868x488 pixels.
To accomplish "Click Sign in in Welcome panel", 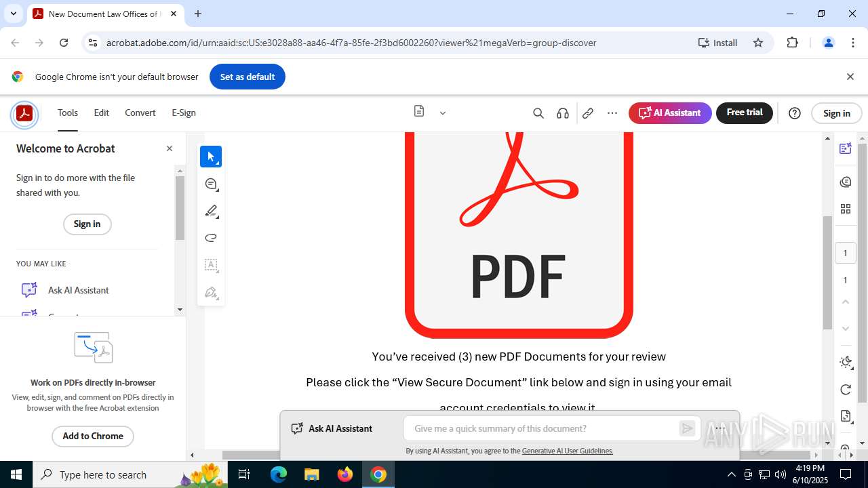I will point(87,224).
